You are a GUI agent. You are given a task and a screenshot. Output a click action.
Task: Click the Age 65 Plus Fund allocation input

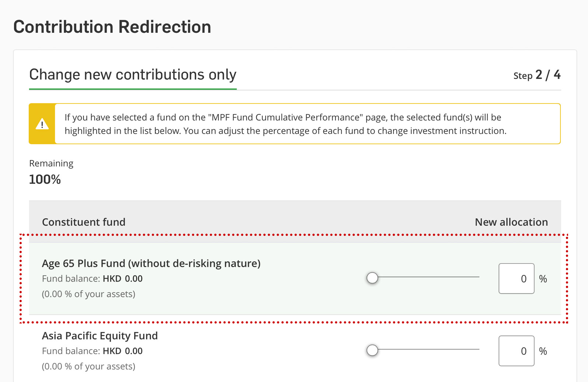click(516, 279)
